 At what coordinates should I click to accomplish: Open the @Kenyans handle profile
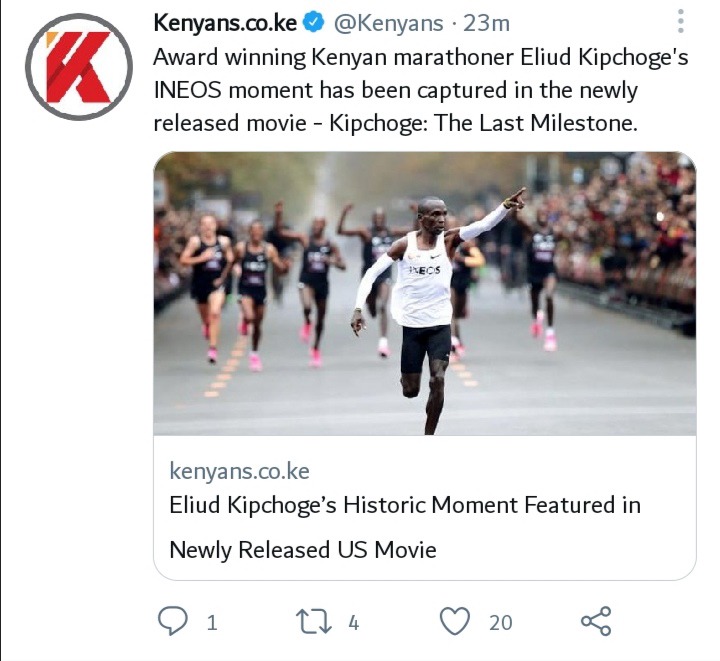coord(388,23)
